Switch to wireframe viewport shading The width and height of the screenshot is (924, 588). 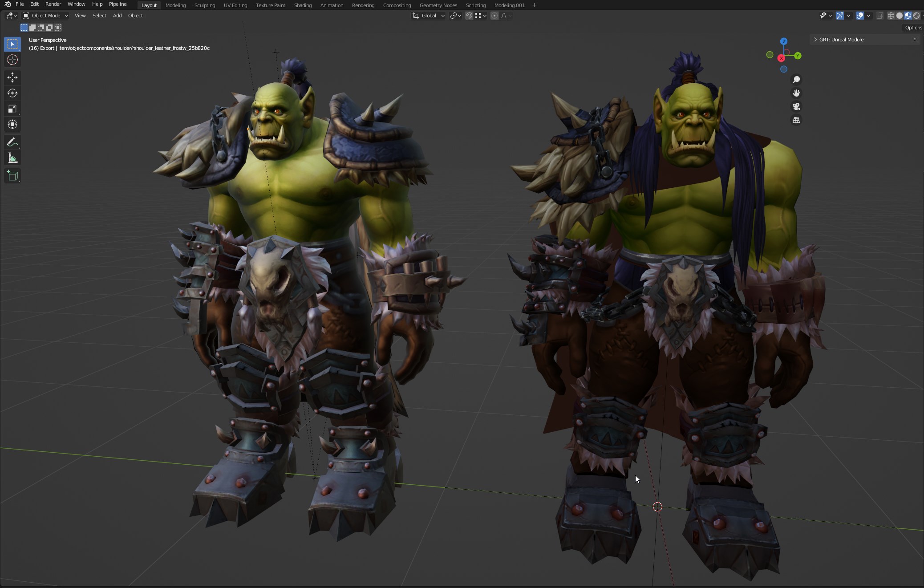(891, 16)
